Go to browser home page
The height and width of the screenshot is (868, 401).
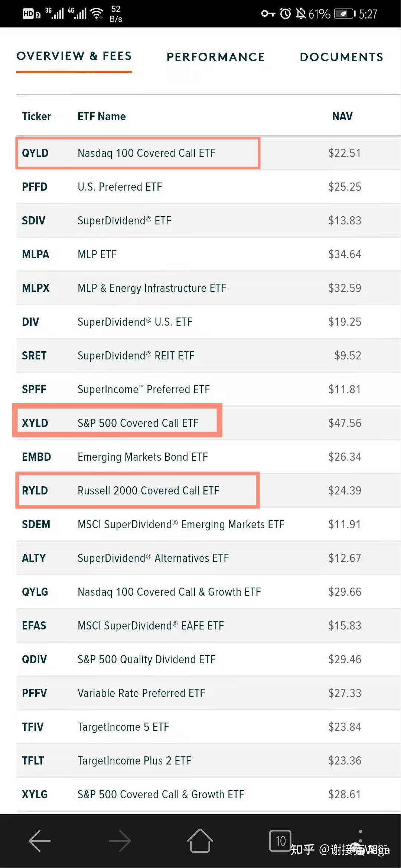point(200,841)
